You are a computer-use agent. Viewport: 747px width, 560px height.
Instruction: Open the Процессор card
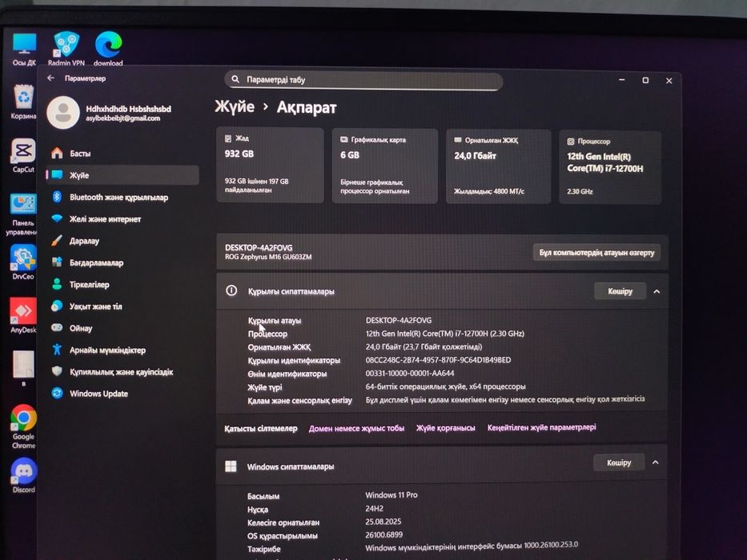pyautogui.click(x=610, y=168)
